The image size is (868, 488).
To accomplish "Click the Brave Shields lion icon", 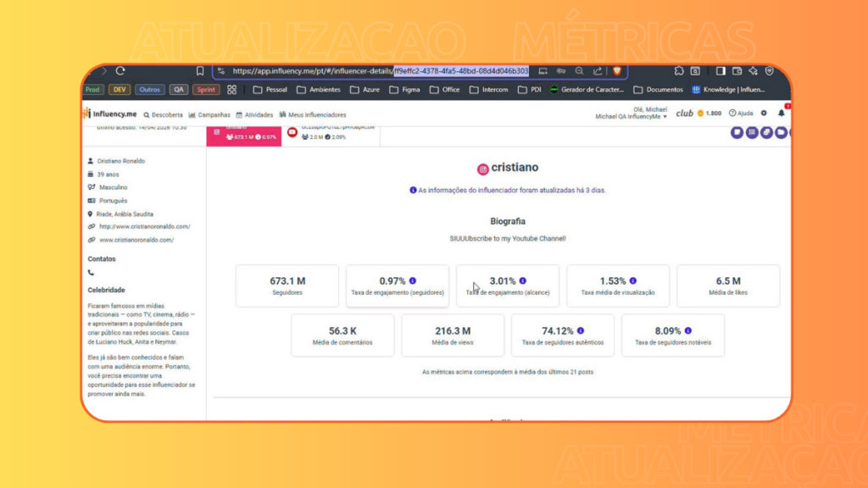I will (617, 71).
